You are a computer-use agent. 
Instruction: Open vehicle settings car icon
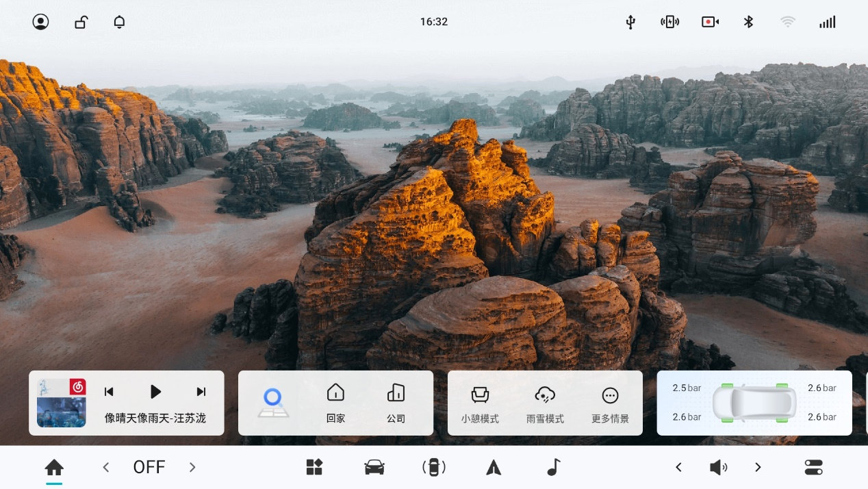pos(374,467)
